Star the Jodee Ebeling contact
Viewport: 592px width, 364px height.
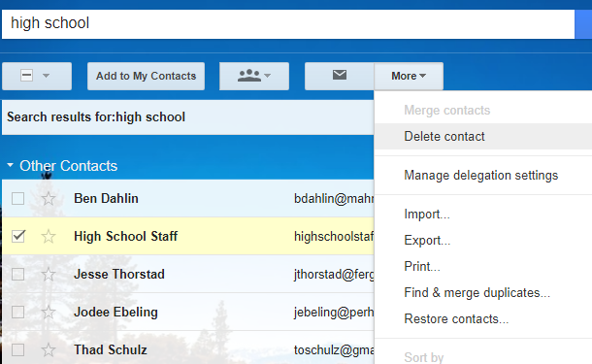(49, 313)
